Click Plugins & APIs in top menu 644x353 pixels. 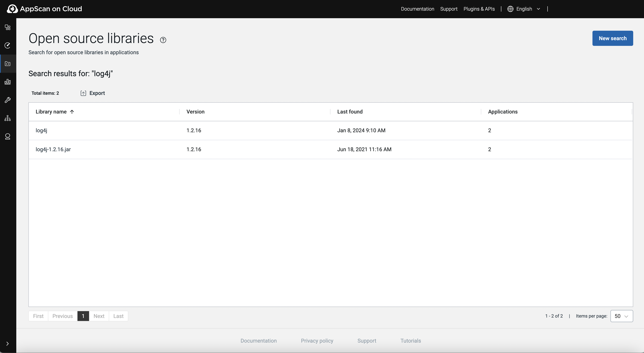pos(479,9)
